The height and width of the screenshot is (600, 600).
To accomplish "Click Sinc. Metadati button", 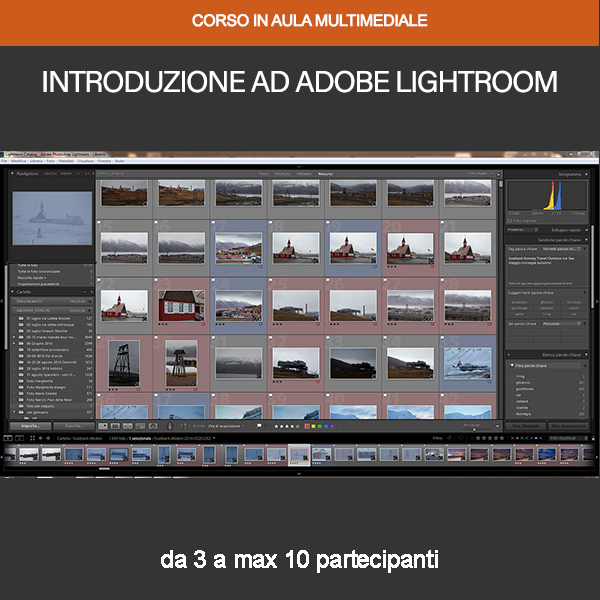I will coord(526,426).
